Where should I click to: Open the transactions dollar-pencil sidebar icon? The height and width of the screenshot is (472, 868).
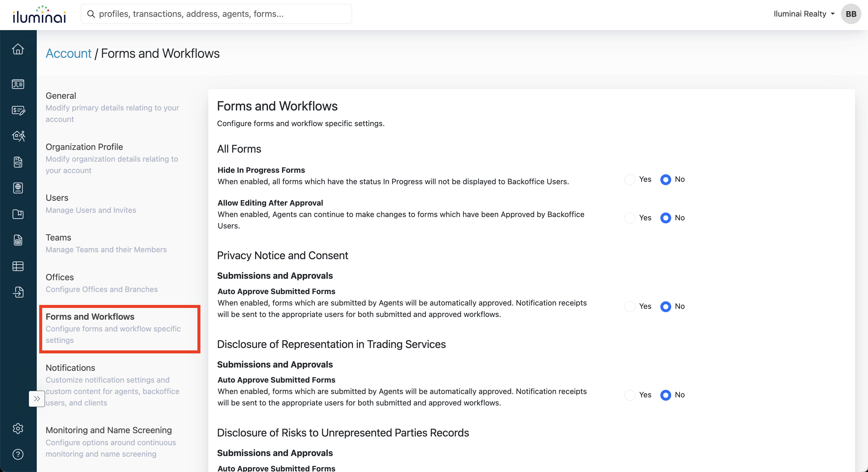point(18,110)
